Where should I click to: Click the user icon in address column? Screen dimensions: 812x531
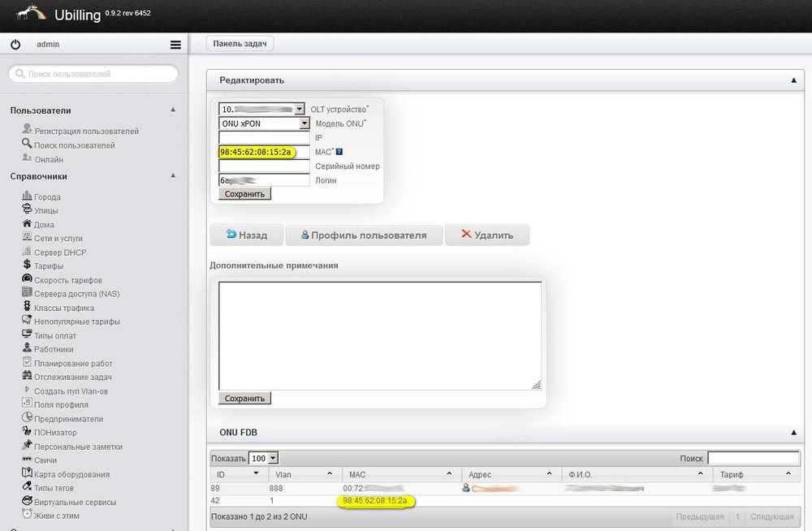point(466,488)
